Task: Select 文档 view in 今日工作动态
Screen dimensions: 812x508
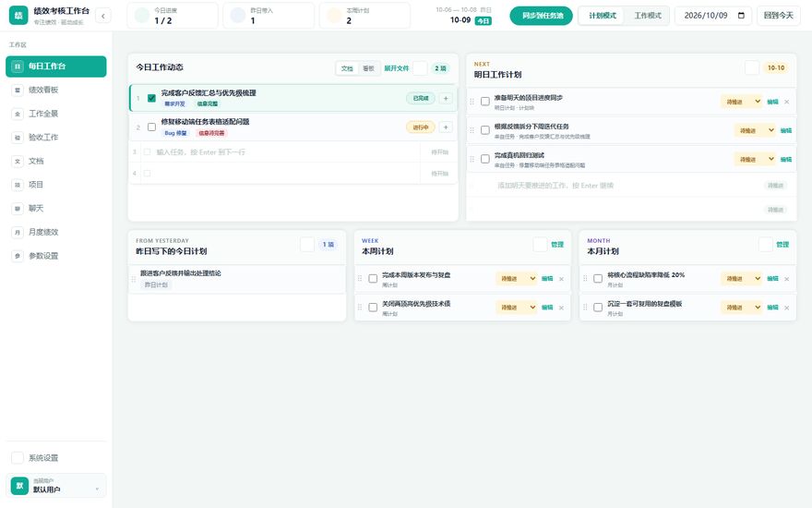Action: tap(347, 68)
